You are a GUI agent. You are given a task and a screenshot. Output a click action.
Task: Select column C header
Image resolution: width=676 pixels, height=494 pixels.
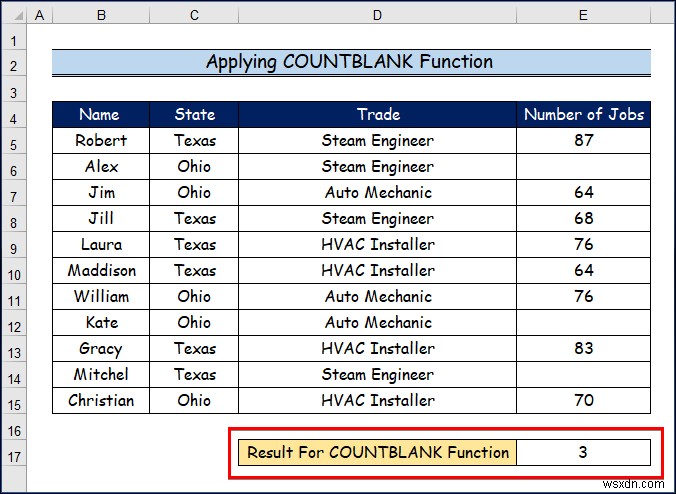(x=194, y=15)
